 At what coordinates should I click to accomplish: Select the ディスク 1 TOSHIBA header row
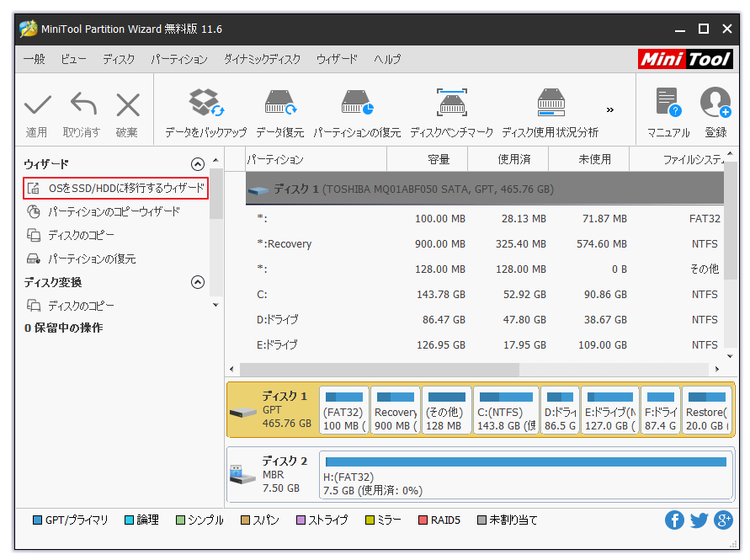click(485, 189)
